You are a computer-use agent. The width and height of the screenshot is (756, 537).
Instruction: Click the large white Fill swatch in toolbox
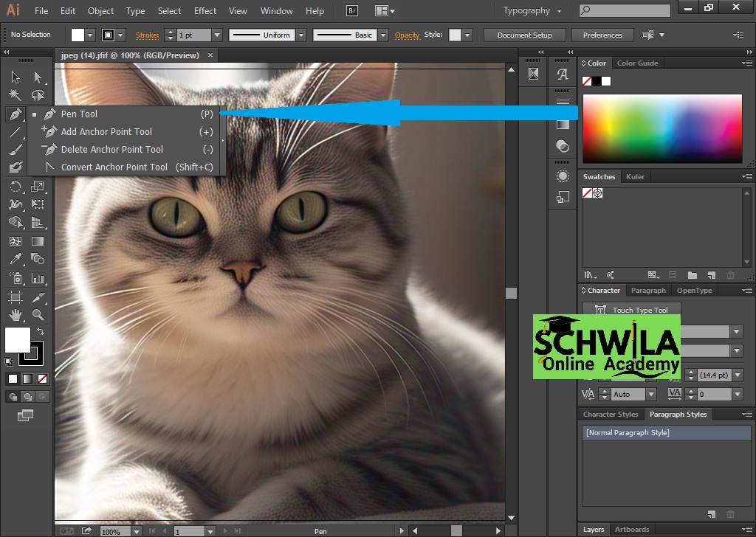18,339
